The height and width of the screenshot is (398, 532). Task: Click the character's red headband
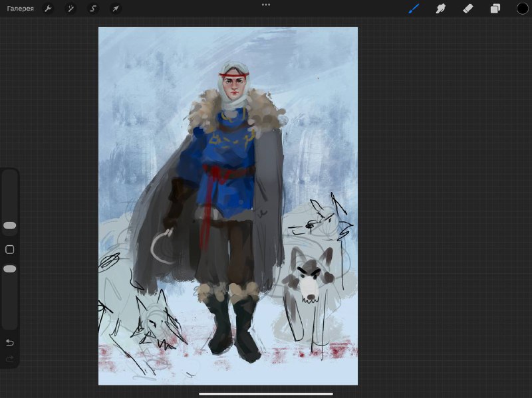234,75
